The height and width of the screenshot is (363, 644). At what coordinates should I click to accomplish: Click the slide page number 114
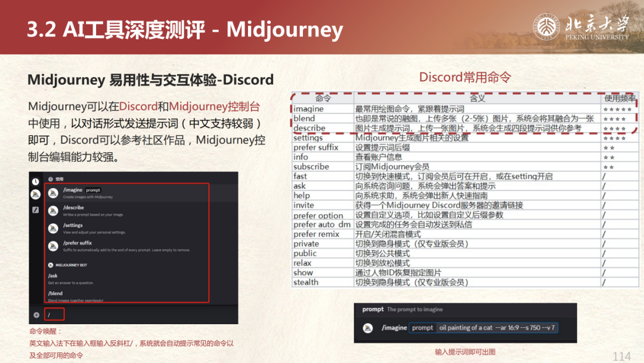coord(621,356)
